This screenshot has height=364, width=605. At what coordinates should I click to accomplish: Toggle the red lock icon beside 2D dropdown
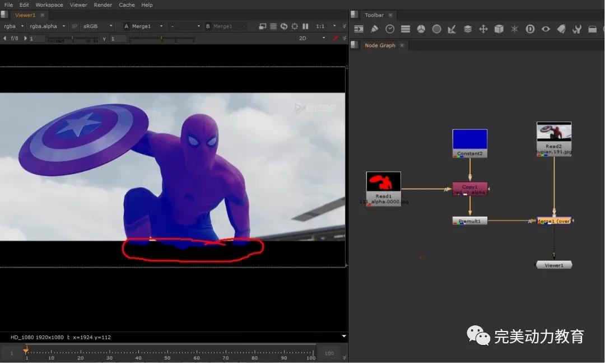pos(336,38)
